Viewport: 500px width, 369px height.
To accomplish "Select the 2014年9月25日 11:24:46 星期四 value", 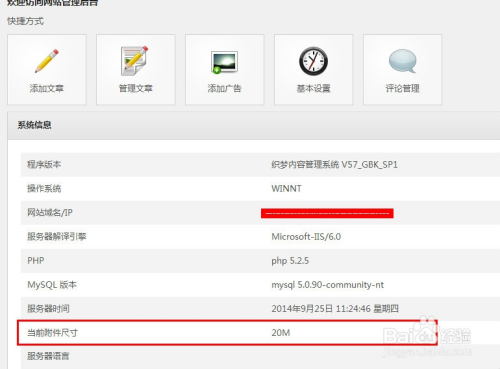I will 335,309.
